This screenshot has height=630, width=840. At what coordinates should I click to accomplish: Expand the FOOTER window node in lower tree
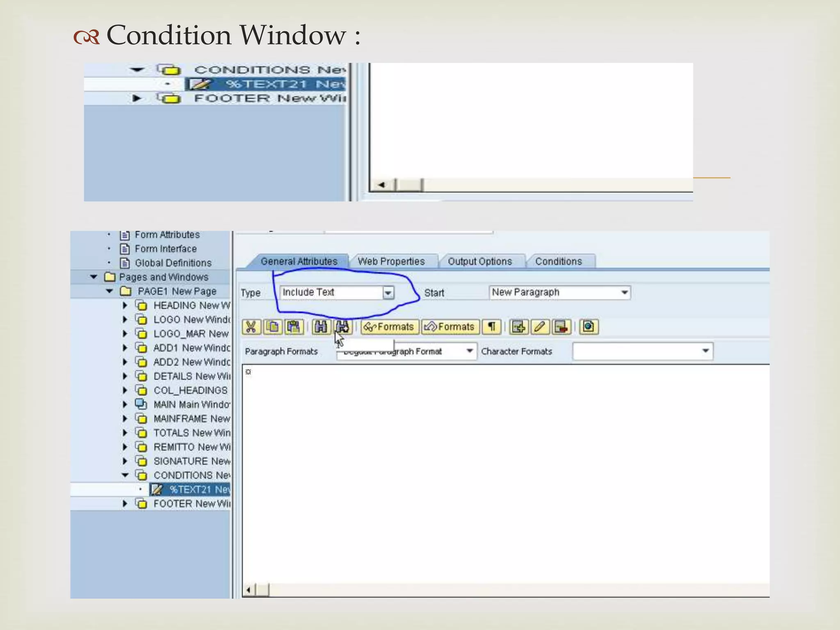(x=125, y=504)
